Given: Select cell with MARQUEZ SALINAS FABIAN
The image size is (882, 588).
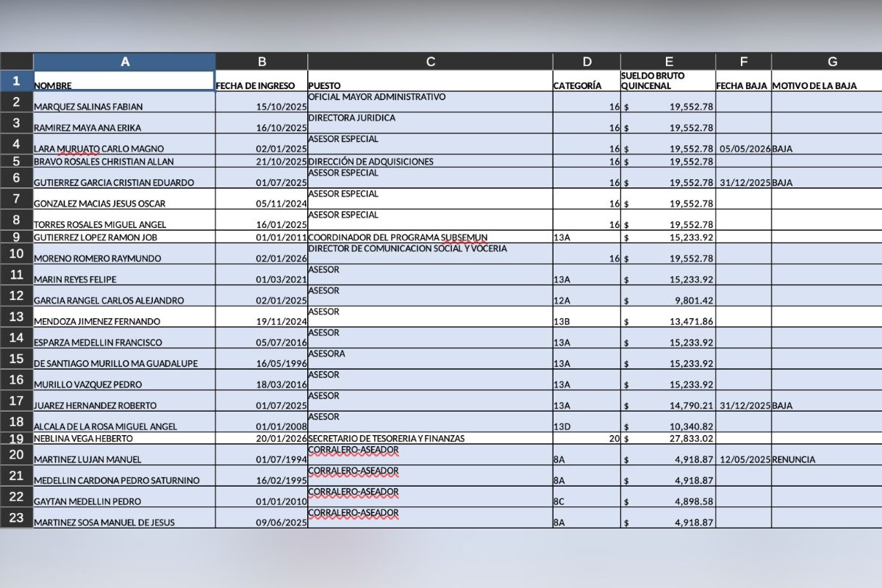Looking at the screenshot, I should pos(125,102).
